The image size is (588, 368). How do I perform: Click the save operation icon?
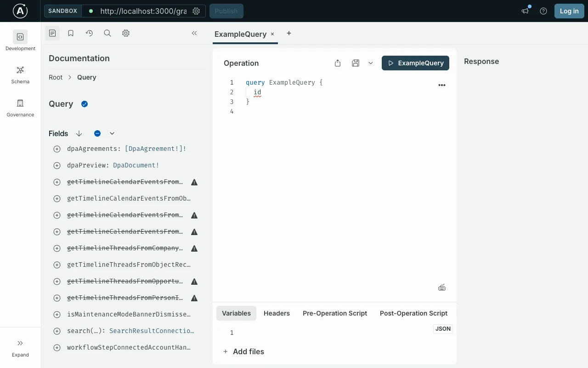[x=356, y=63]
